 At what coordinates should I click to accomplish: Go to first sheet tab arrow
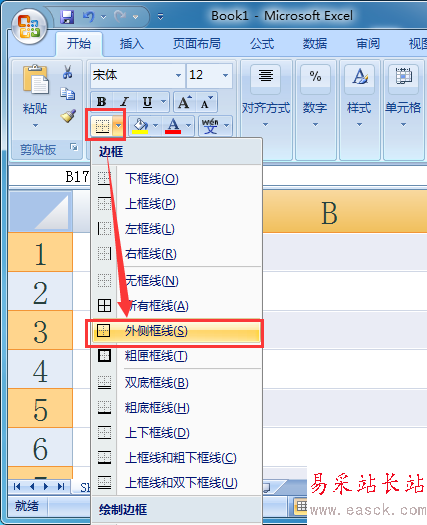pyautogui.click(x=17, y=486)
